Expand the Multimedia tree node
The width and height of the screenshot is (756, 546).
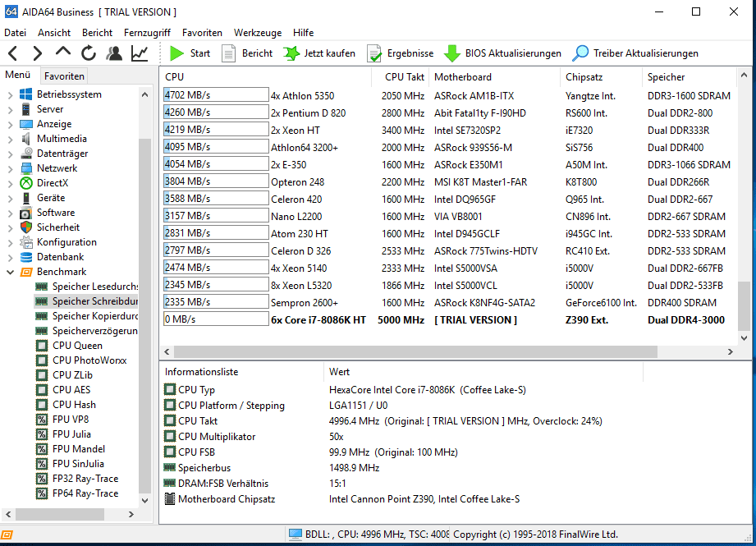(x=10, y=139)
